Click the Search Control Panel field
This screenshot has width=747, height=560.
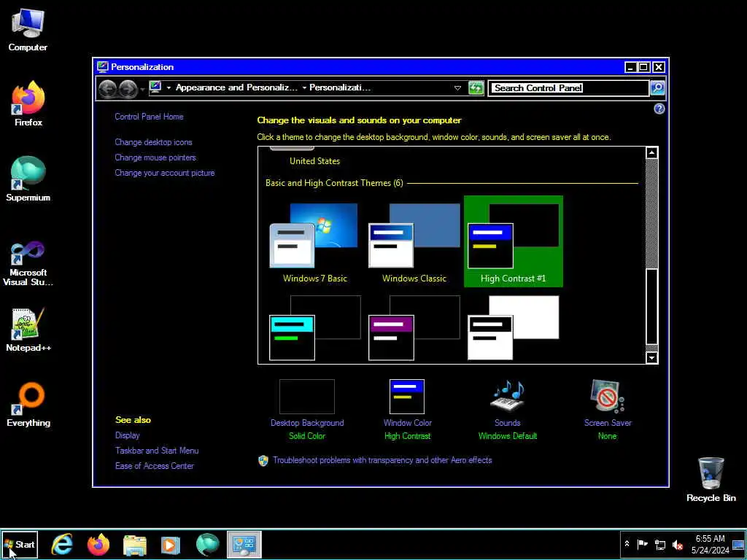568,88
